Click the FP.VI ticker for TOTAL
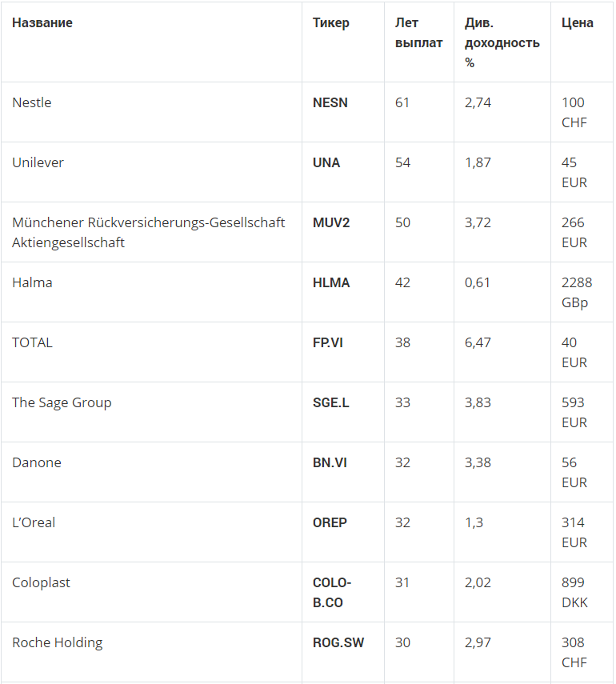 click(x=328, y=342)
